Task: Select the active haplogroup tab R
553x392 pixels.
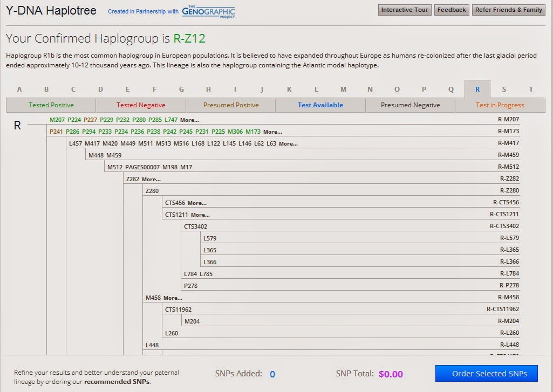Action: click(477, 89)
